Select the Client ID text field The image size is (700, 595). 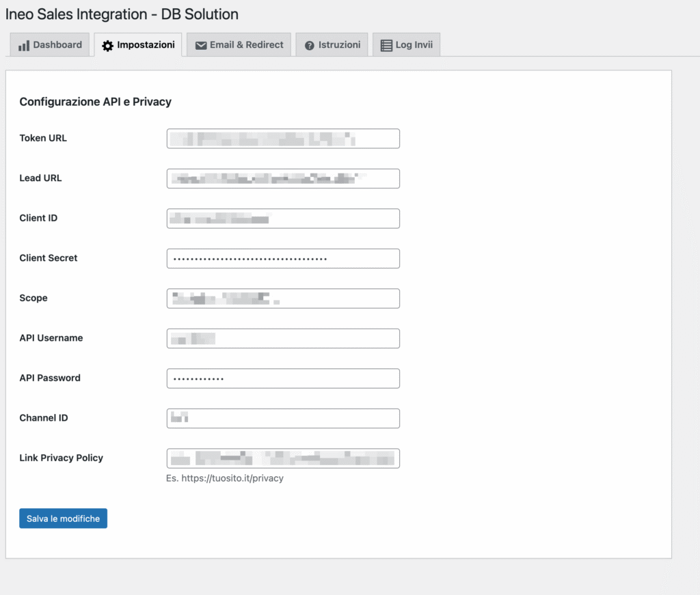tap(283, 219)
